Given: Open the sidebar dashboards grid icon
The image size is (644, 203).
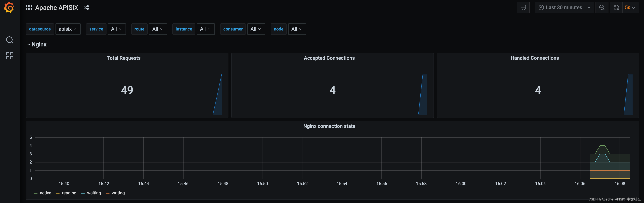Looking at the screenshot, I should pos(10,56).
